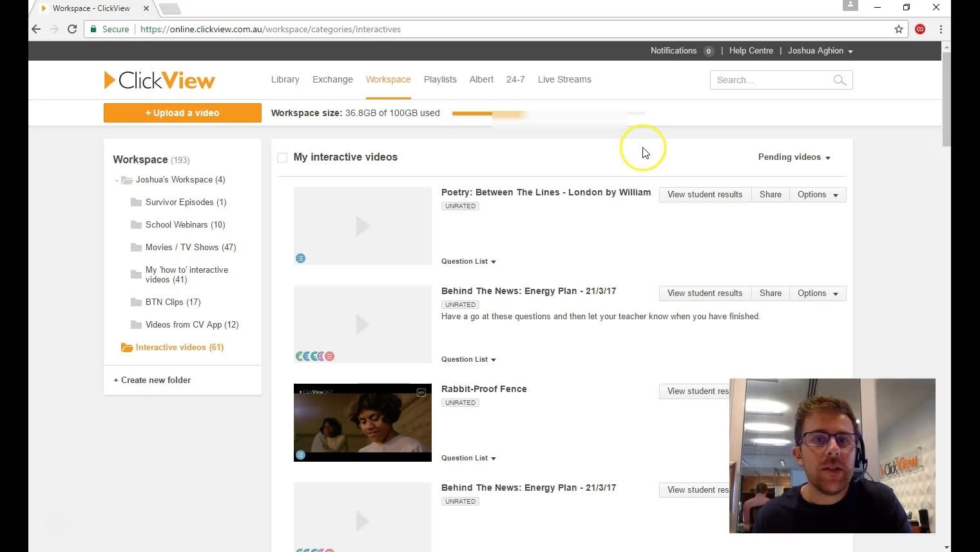Viewport: 980px width, 552px height.
Task: Click the Survivor Episodes folder icon
Action: click(136, 202)
